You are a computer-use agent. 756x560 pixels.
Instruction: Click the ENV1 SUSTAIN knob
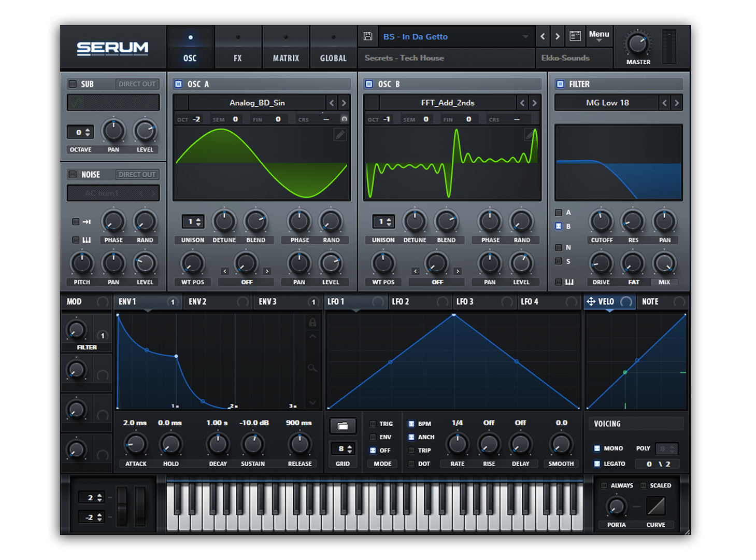(x=253, y=444)
